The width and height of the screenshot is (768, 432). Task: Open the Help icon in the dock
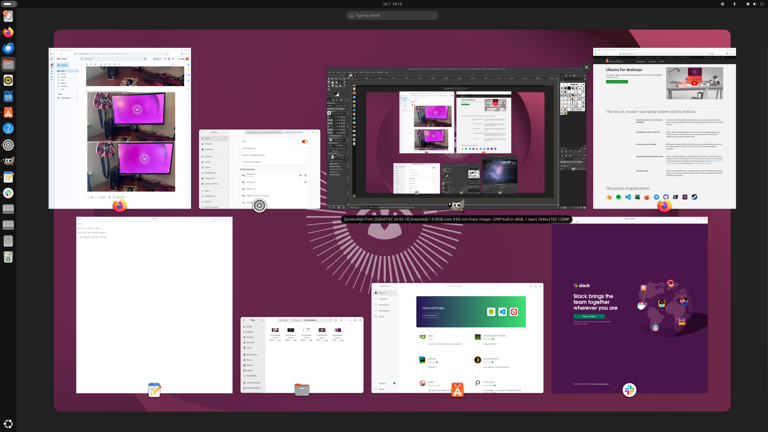(x=8, y=129)
